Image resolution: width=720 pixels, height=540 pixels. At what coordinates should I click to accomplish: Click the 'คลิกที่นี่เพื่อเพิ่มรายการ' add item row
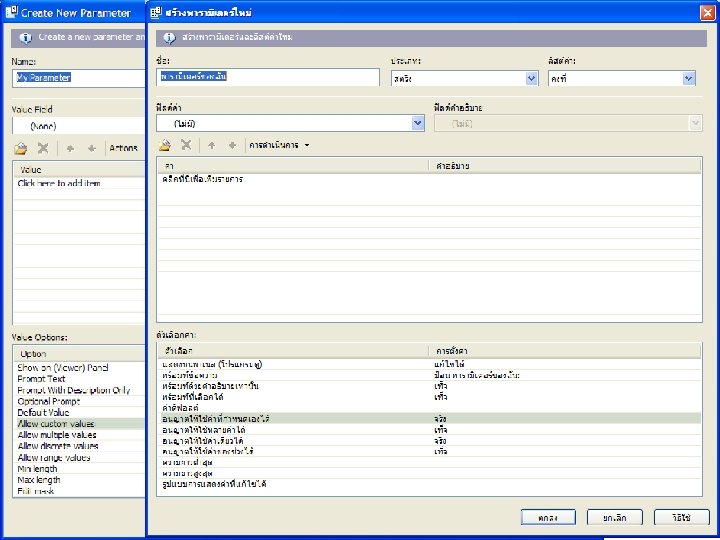point(203,179)
